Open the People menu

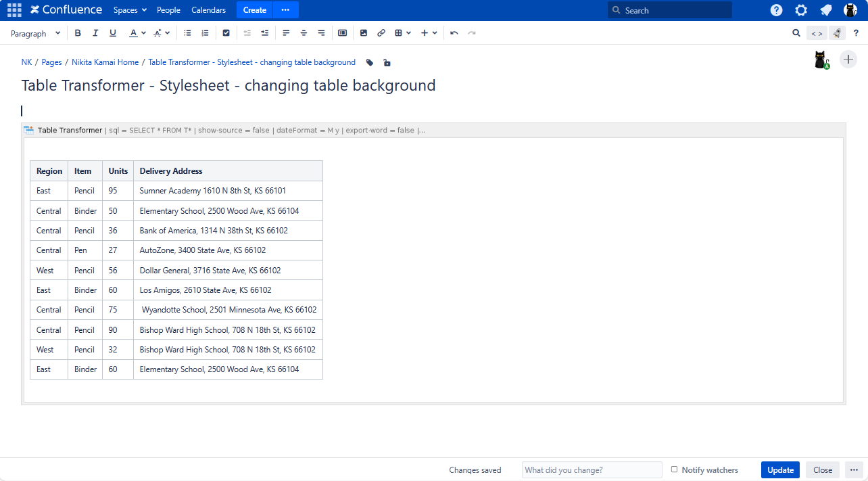tap(168, 10)
